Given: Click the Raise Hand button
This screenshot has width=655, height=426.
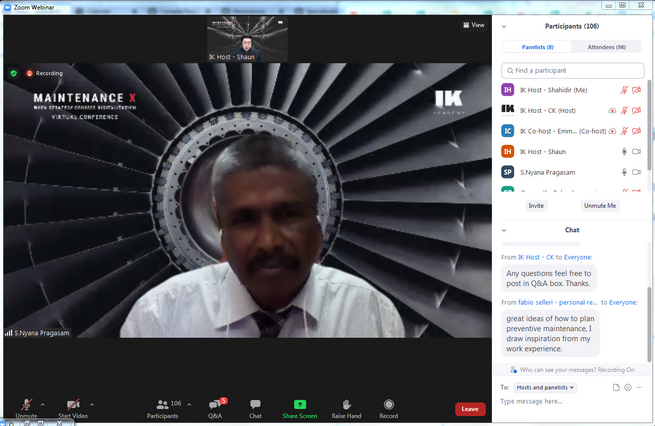Looking at the screenshot, I should [x=346, y=409].
